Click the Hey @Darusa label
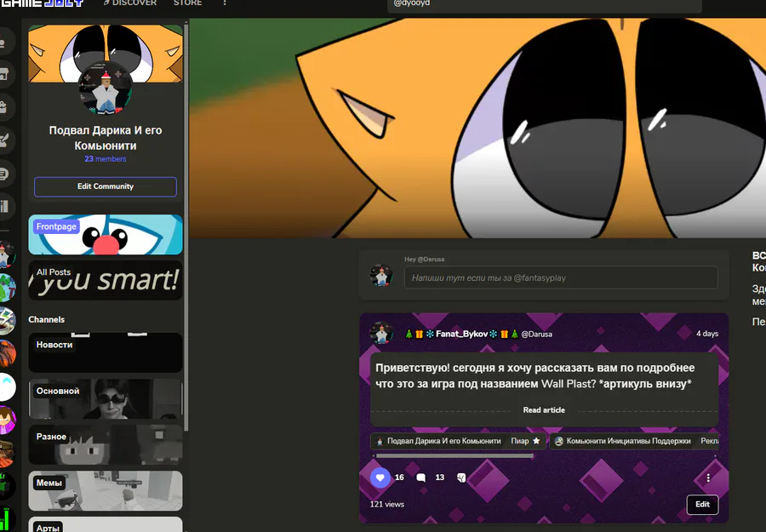Screen dimensions: 766x532 [424, 260]
